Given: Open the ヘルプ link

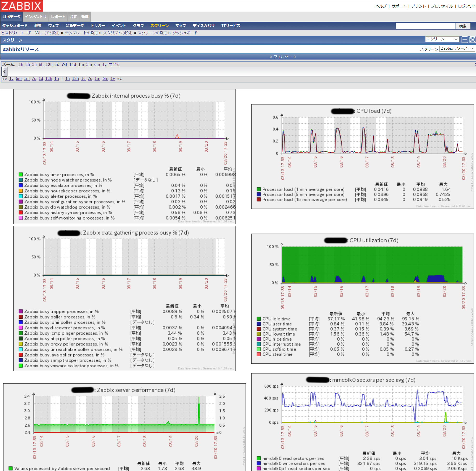Looking at the screenshot, I should point(381,6).
